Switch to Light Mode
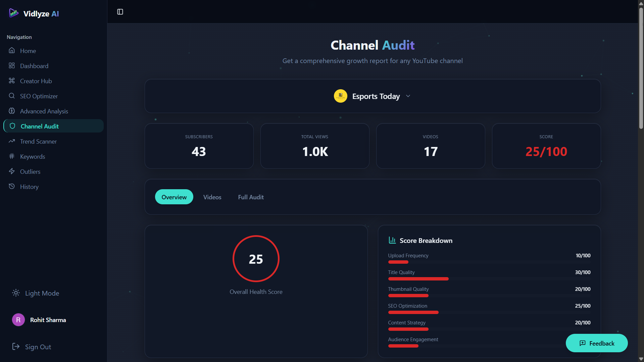 [x=35, y=293]
